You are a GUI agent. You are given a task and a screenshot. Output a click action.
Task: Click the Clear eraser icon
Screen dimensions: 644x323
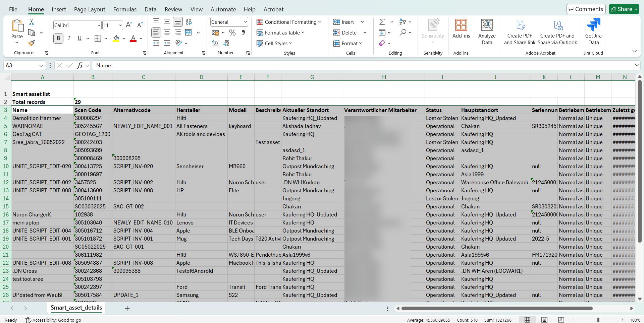(382, 43)
